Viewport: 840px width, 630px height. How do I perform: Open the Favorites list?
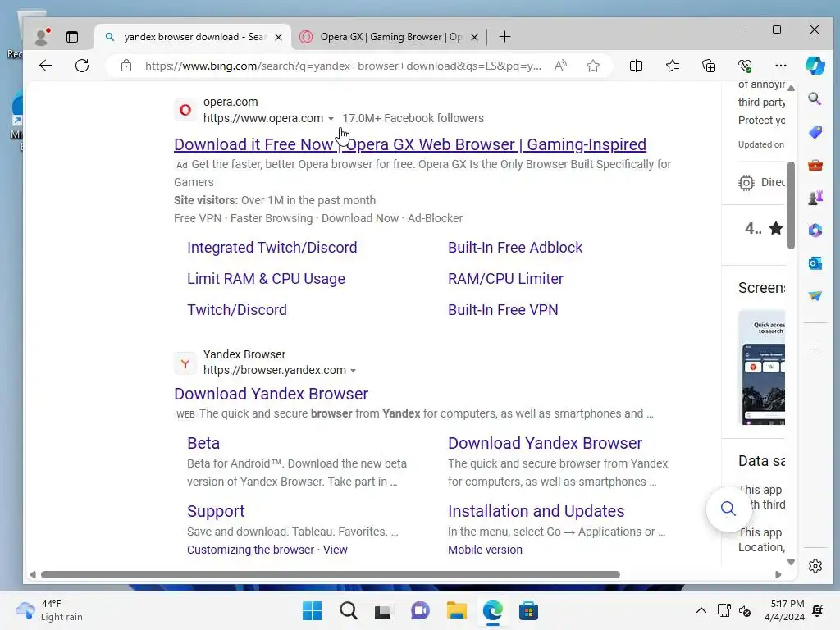click(x=673, y=66)
